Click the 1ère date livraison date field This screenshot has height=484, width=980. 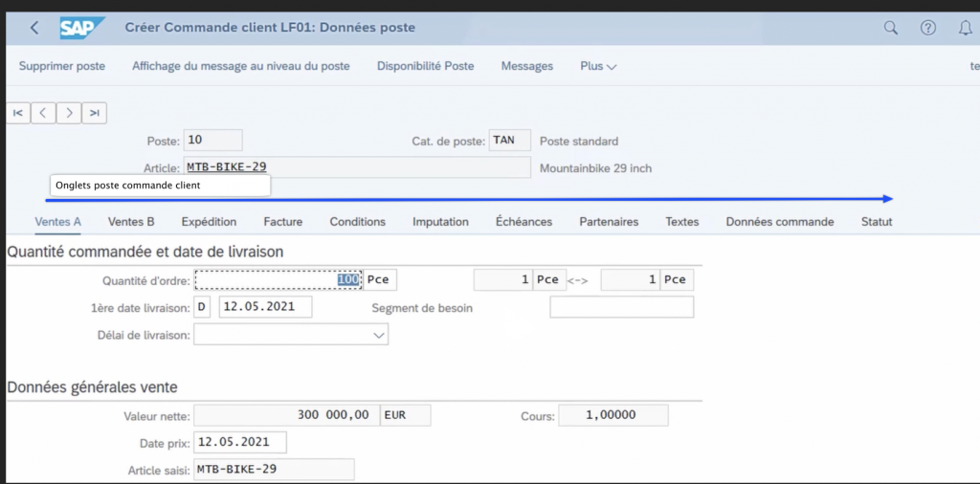click(x=265, y=307)
